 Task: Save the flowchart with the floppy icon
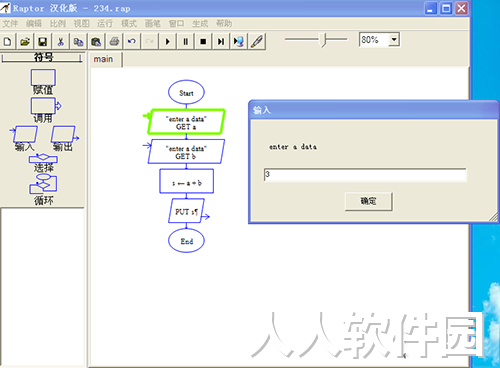click(43, 42)
